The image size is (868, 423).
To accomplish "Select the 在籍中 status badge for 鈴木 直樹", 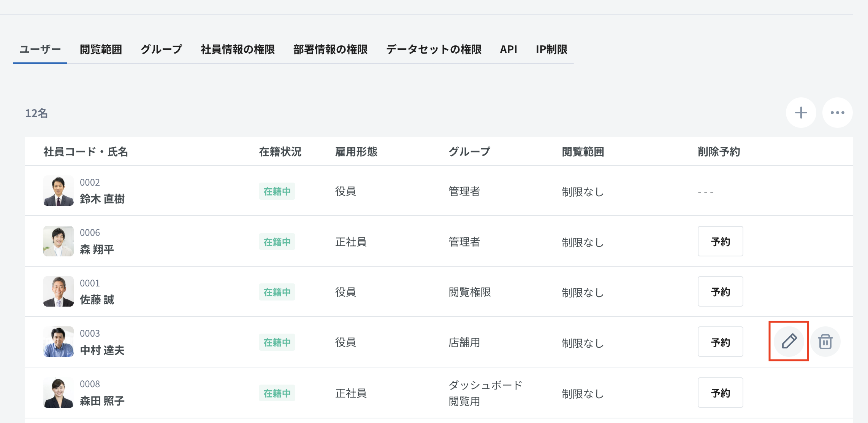I will point(277,192).
